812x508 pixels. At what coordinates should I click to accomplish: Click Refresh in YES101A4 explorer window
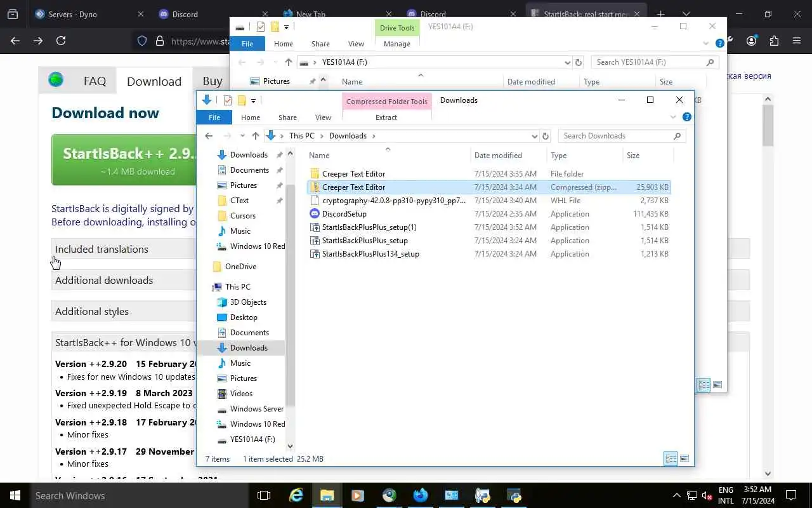pos(578,62)
